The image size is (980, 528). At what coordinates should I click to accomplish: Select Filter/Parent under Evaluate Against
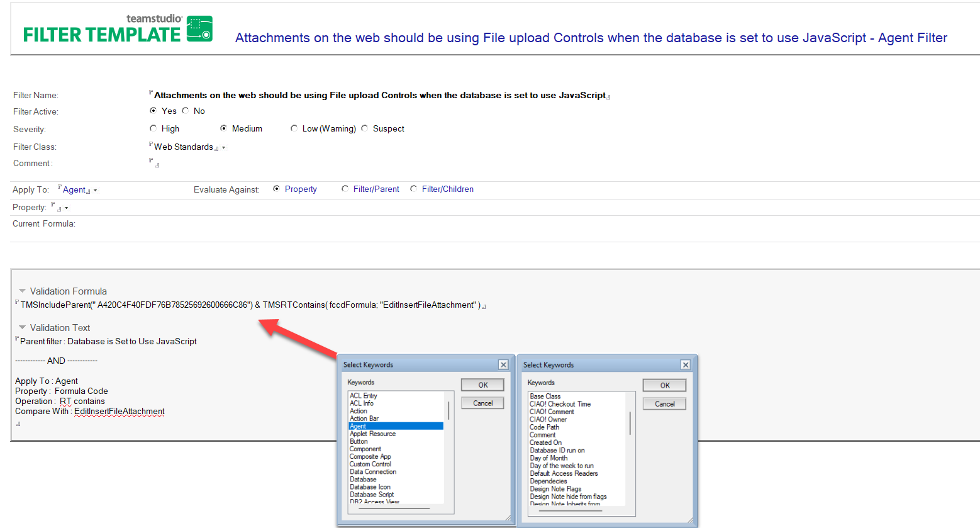[x=345, y=189]
